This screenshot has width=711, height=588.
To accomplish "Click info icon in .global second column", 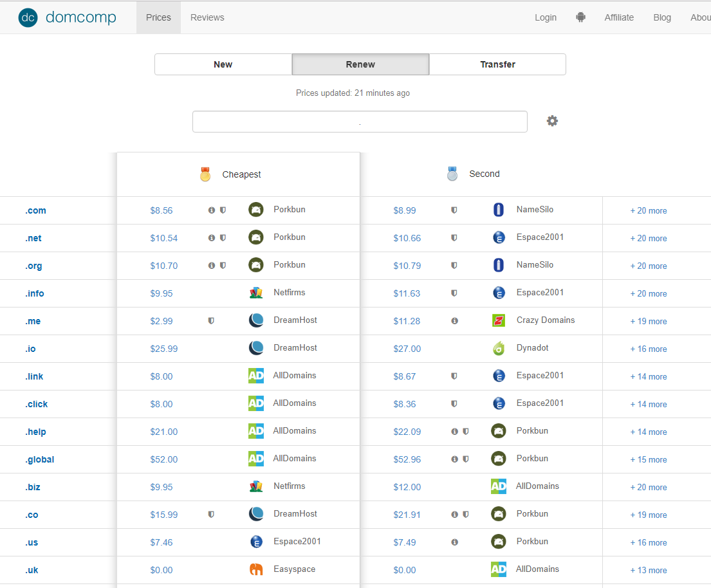I will coord(454,459).
